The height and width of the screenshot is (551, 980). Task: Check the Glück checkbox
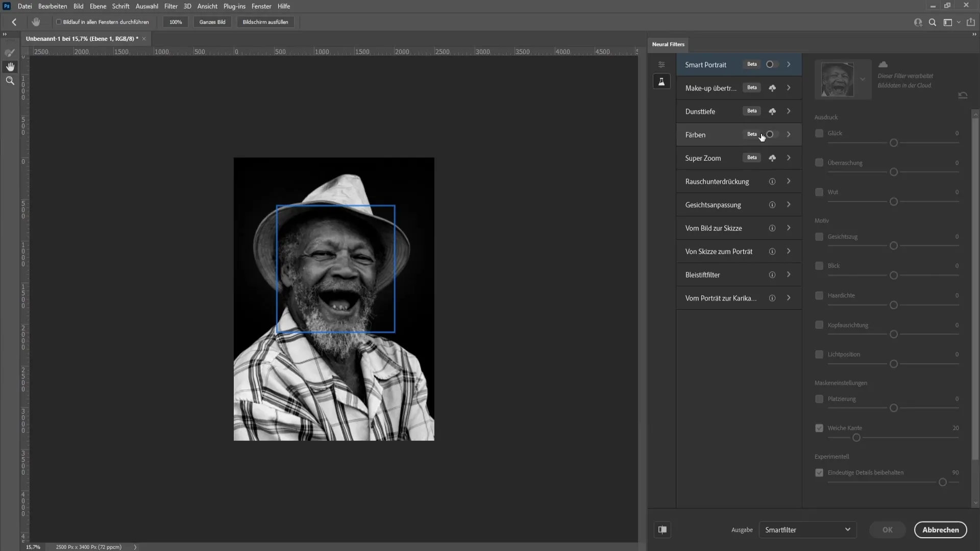(x=819, y=133)
